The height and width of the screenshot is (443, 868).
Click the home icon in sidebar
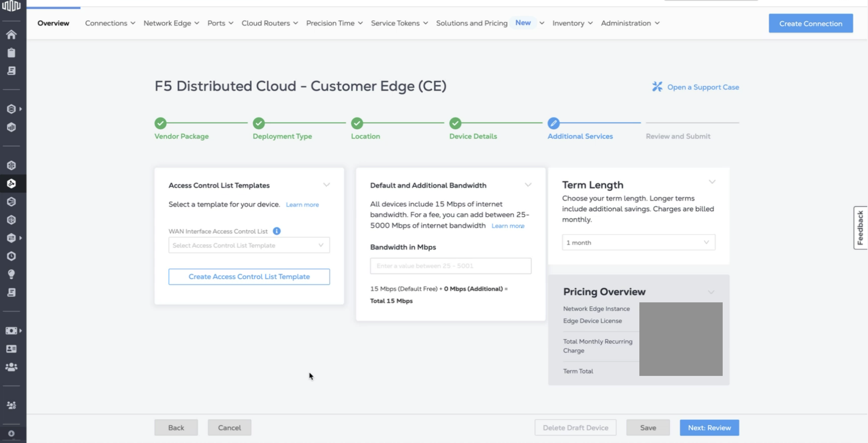click(11, 34)
